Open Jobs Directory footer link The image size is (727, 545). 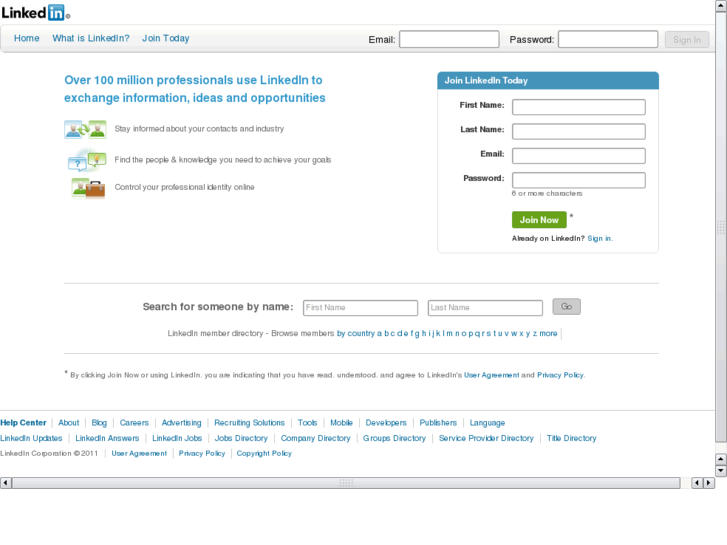241,438
